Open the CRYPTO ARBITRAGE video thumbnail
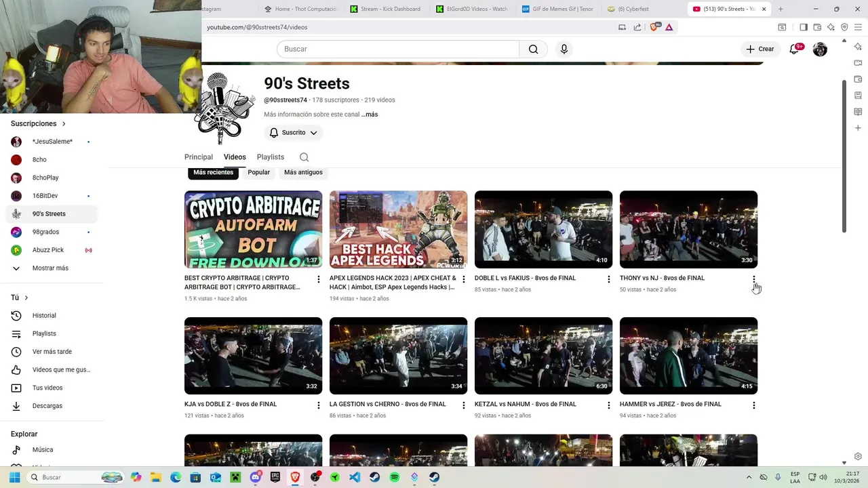The width and height of the screenshot is (868, 488). pyautogui.click(x=253, y=229)
